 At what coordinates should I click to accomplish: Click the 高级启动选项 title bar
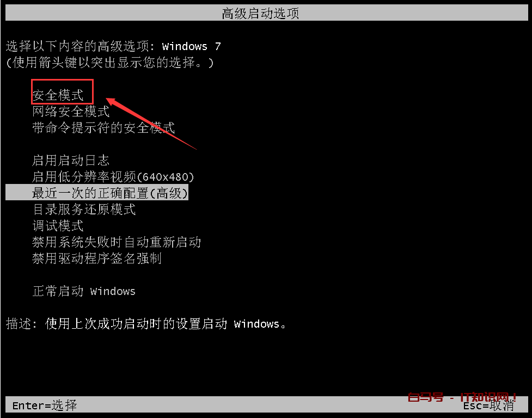click(x=267, y=13)
